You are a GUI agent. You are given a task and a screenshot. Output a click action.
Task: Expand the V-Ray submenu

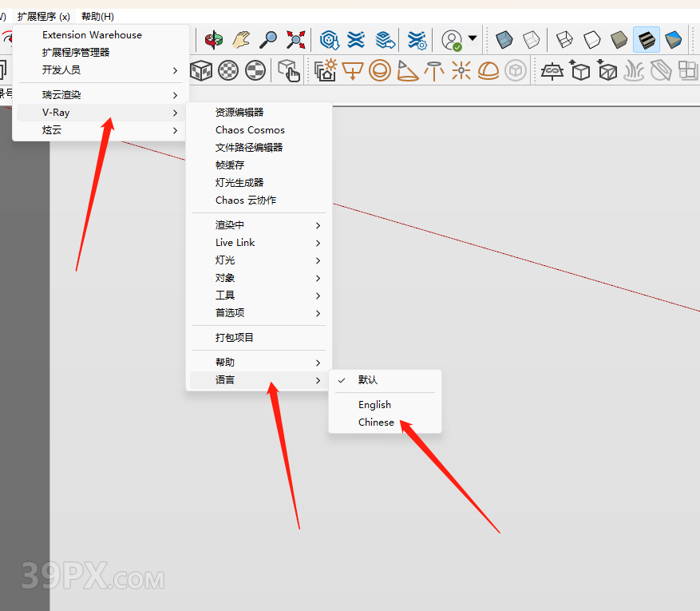[101, 113]
